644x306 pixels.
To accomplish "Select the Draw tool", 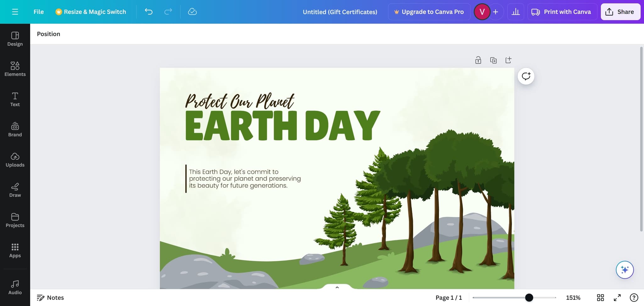I will coord(15,190).
